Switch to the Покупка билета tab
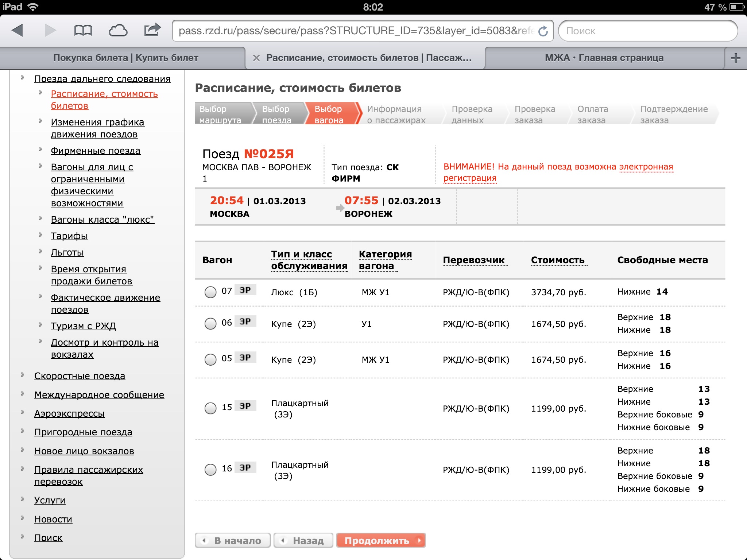 125,58
